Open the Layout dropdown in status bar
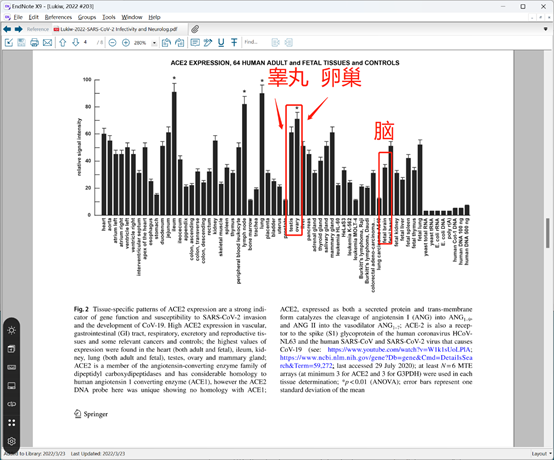 [x=542, y=454]
